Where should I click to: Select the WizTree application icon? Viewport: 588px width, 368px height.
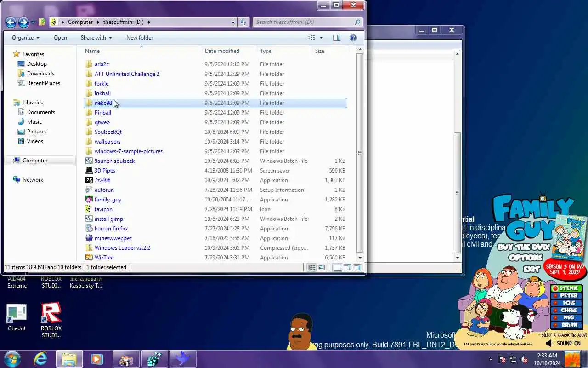click(89, 258)
